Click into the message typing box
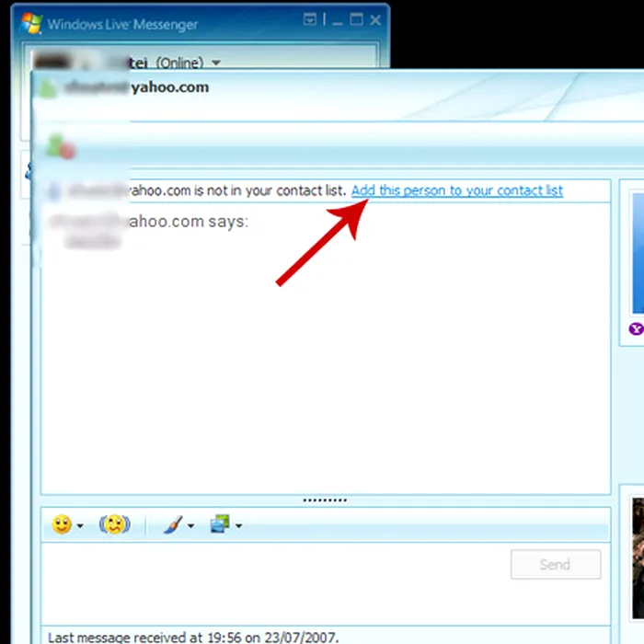644x644 pixels. point(275,583)
